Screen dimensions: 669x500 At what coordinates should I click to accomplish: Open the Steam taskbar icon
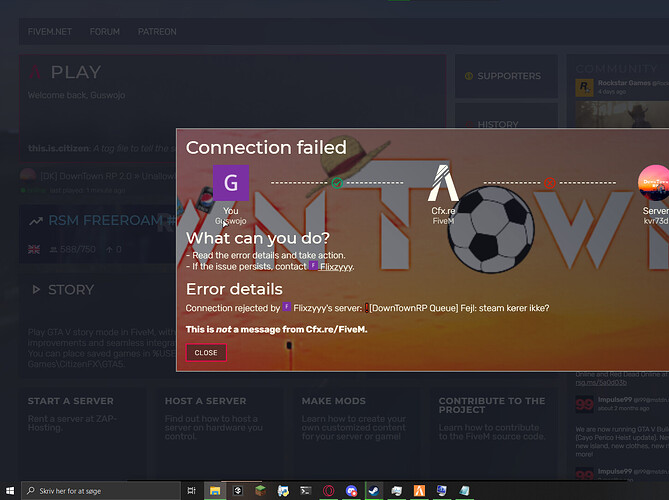(x=374, y=491)
